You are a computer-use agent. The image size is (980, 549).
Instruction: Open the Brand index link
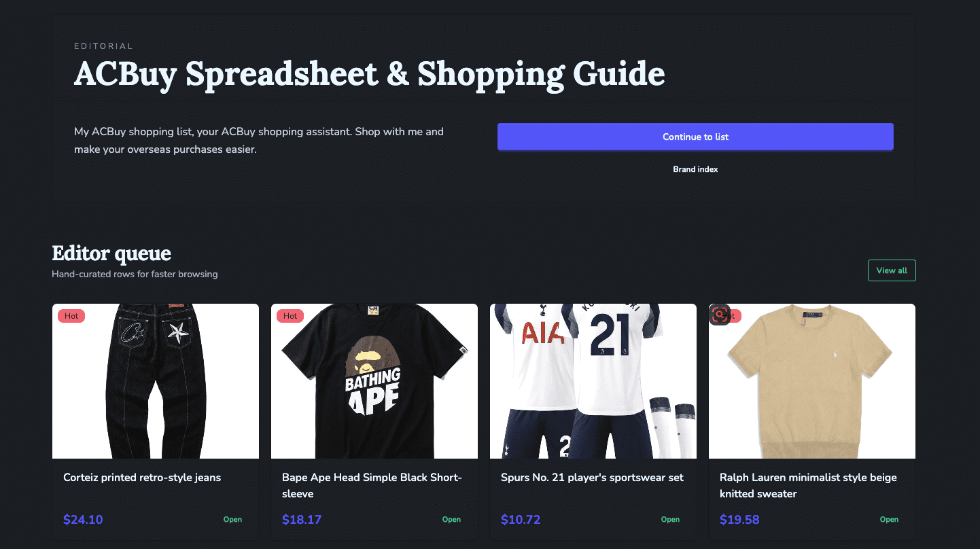[695, 169]
